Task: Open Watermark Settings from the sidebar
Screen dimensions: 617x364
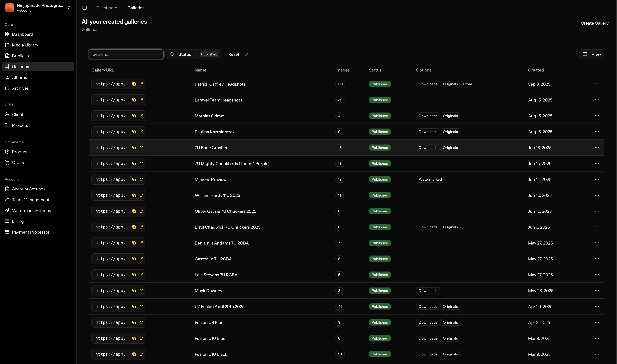Action: point(31,210)
